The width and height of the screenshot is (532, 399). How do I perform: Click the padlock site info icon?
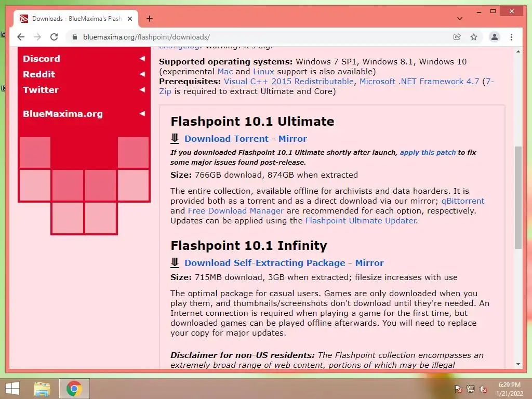tap(75, 37)
